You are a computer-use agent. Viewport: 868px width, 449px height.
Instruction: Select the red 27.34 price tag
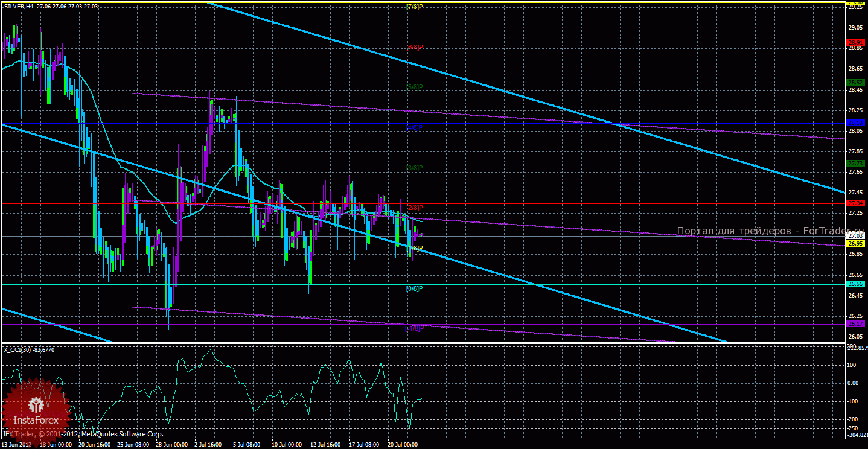(x=856, y=203)
